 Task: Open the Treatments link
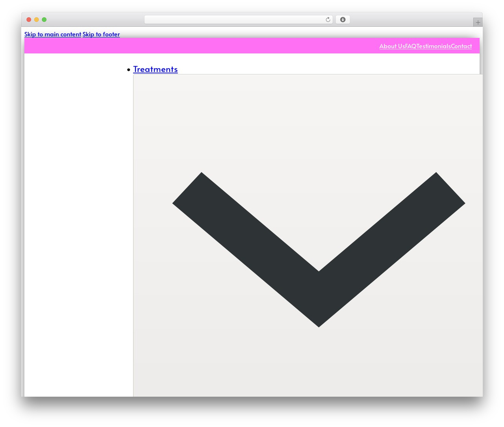(156, 69)
